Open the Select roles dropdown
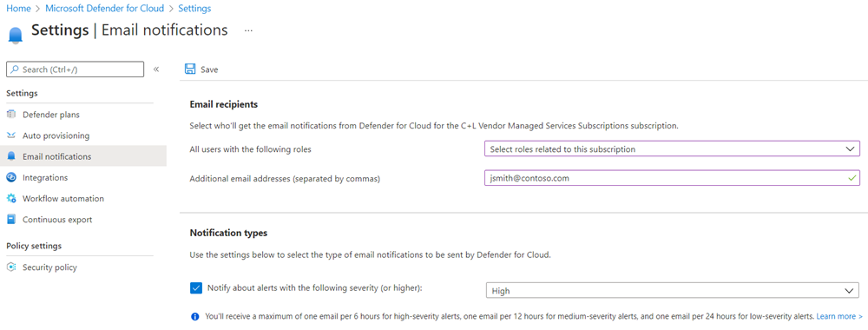The height and width of the screenshot is (330, 868). pos(672,149)
